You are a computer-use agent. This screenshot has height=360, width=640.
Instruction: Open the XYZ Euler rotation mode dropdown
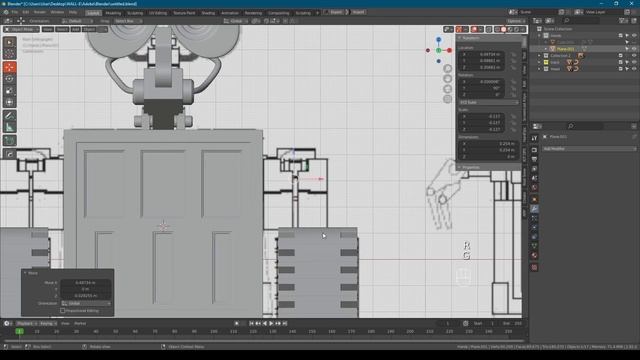[x=489, y=102]
